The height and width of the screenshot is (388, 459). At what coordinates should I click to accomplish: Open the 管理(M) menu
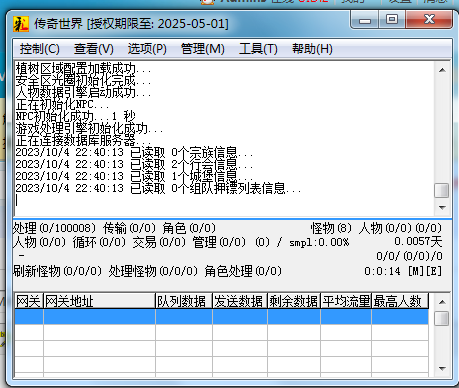202,49
